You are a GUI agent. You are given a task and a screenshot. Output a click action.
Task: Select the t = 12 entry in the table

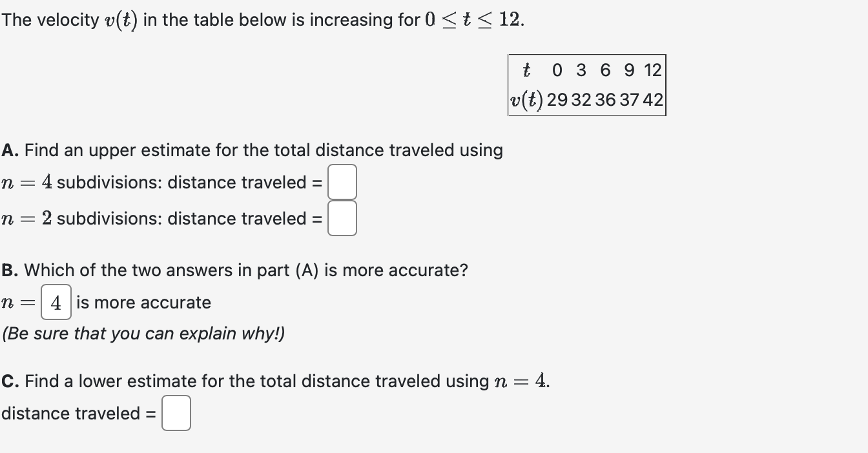pyautogui.click(x=655, y=70)
